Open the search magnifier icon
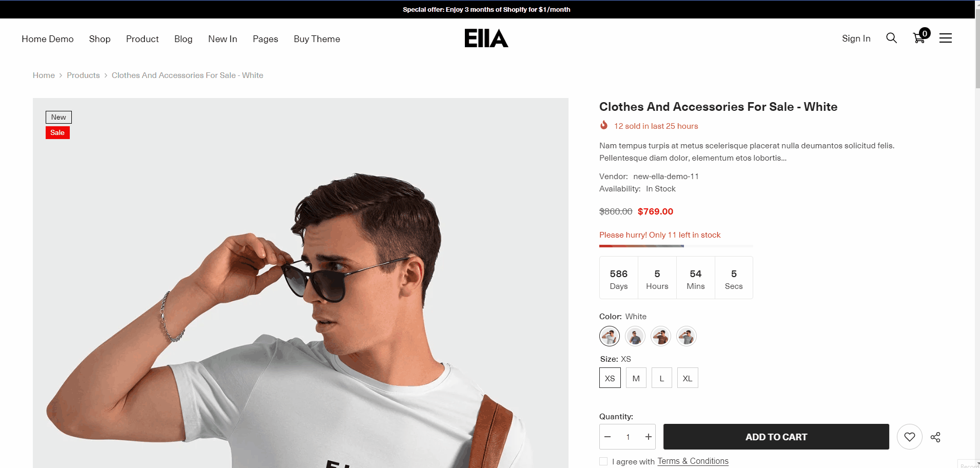Image resolution: width=980 pixels, height=468 pixels. pos(891,38)
